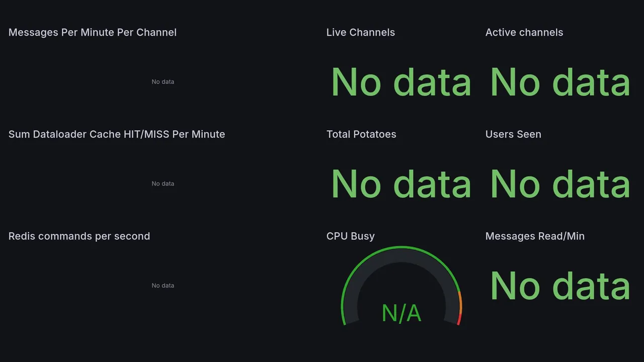The image size is (644, 362).
Task: Click the Live Channels panel title
Action: point(360,33)
